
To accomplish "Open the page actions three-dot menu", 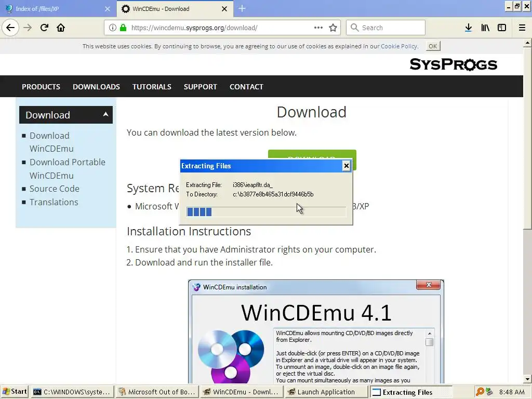I will (x=318, y=28).
